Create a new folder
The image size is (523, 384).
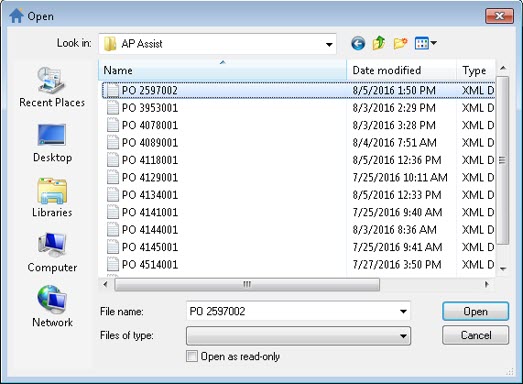click(x=400, y=43)
